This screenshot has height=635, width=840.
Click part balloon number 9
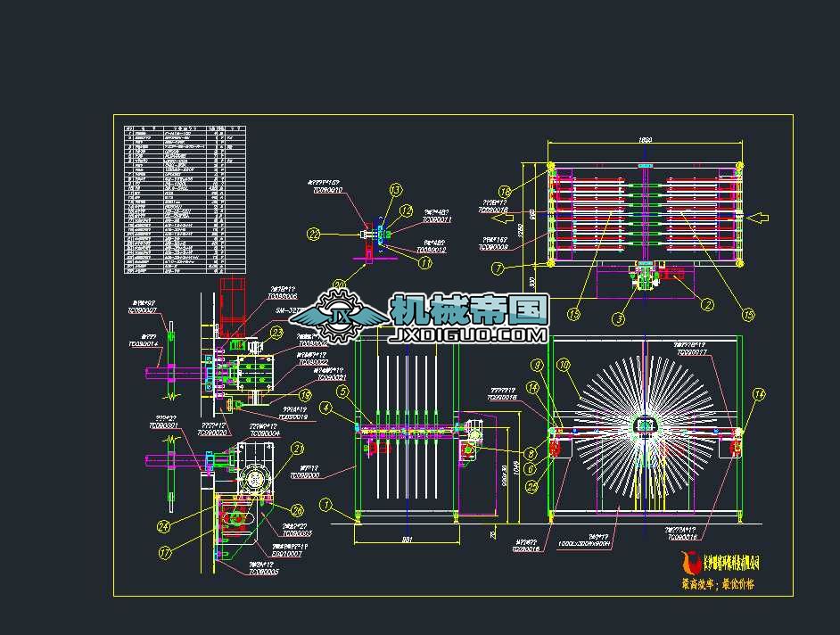tap(537, 366)
